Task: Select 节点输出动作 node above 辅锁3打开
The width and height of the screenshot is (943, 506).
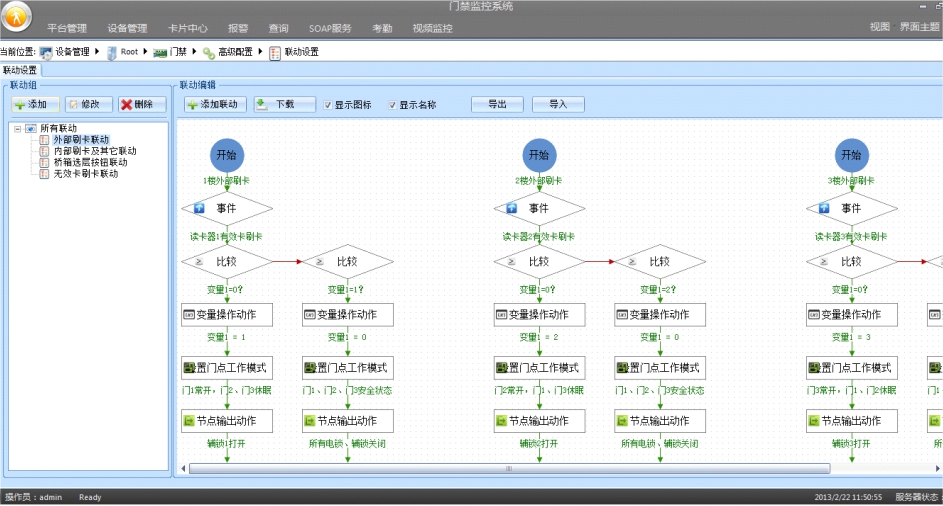Action: click(x=852, y=421)
